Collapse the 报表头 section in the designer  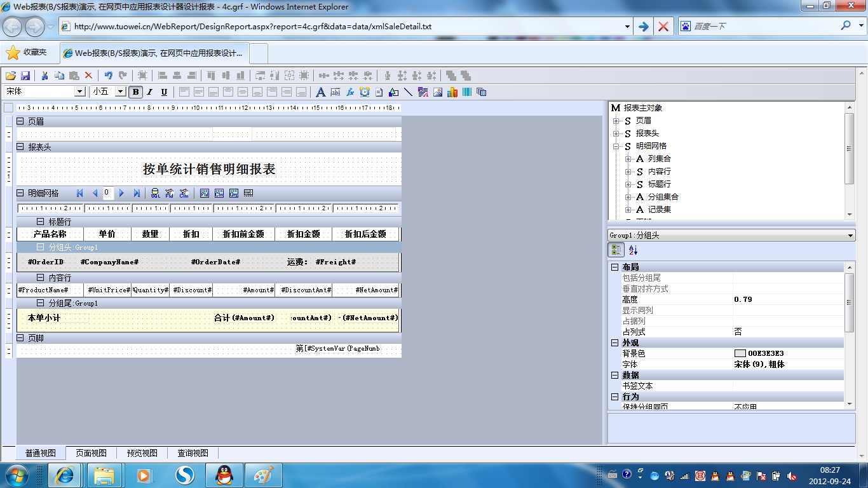20,147
